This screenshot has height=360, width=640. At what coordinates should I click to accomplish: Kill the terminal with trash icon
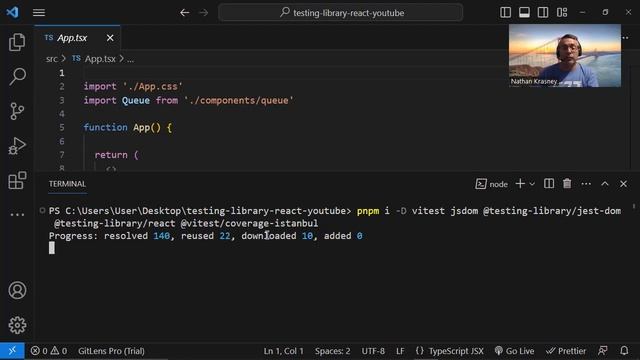567,184
